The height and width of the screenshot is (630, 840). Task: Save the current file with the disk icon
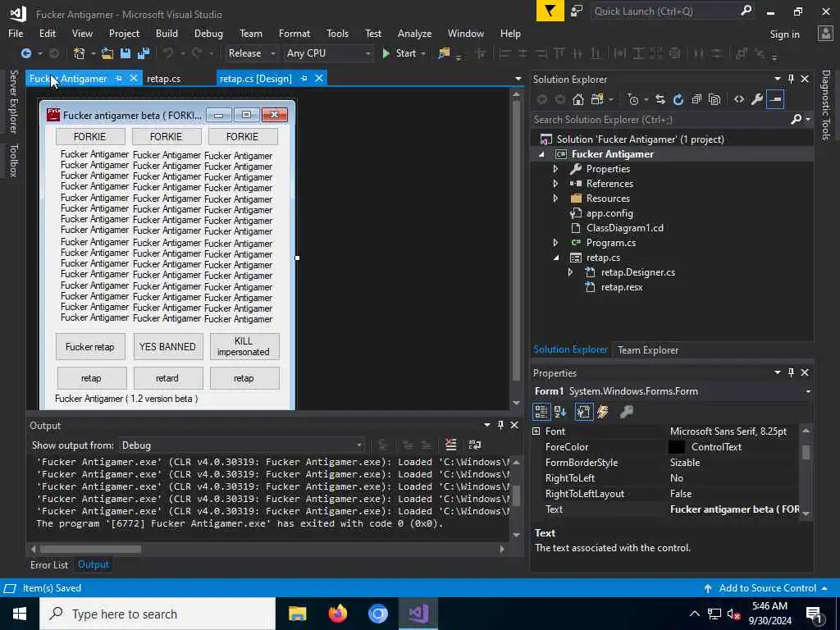[126, 53]
